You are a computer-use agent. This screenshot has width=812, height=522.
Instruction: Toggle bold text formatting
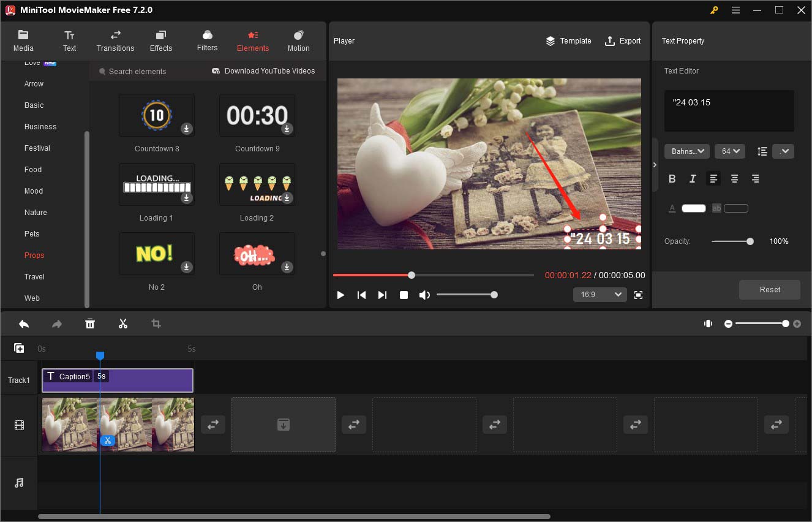(672, 179)
